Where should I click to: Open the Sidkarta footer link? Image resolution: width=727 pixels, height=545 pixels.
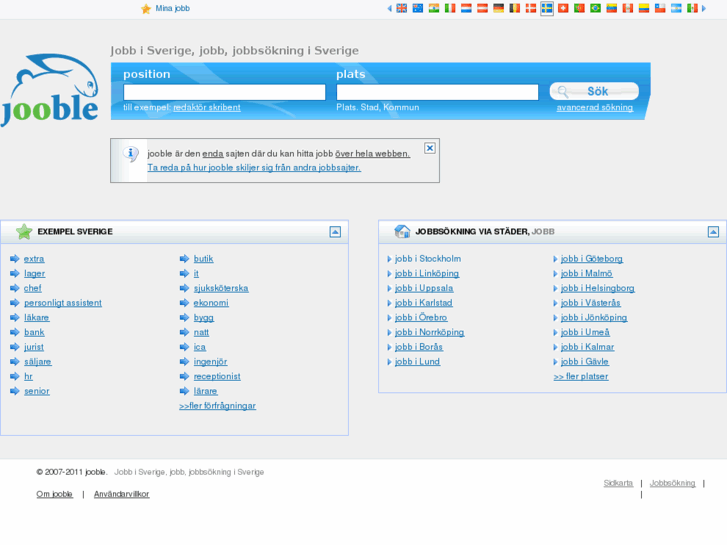(619, 483)
